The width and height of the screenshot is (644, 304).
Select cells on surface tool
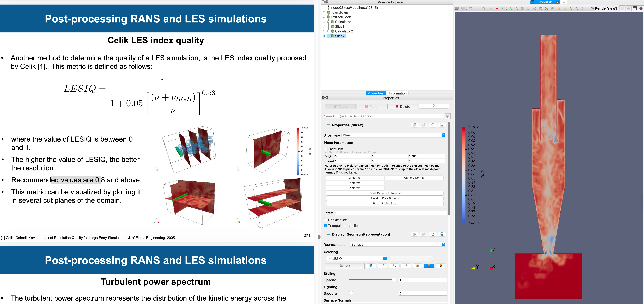[510, 8]
